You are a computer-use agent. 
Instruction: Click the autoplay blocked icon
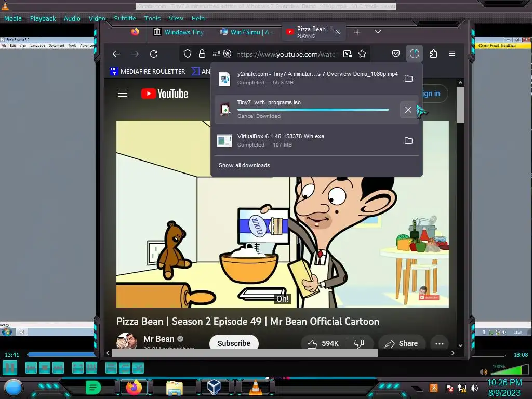point(228,54)
